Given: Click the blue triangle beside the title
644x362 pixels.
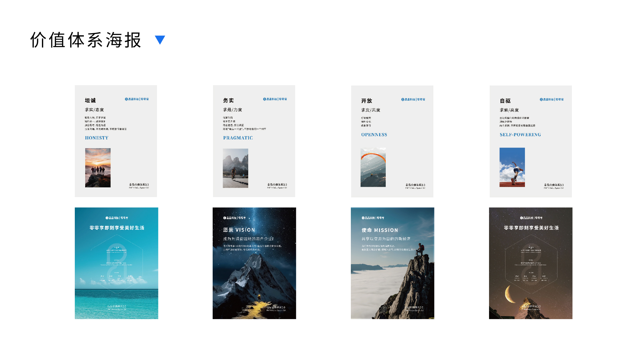Looking at the screenshot, I should (x=160, y=40).
